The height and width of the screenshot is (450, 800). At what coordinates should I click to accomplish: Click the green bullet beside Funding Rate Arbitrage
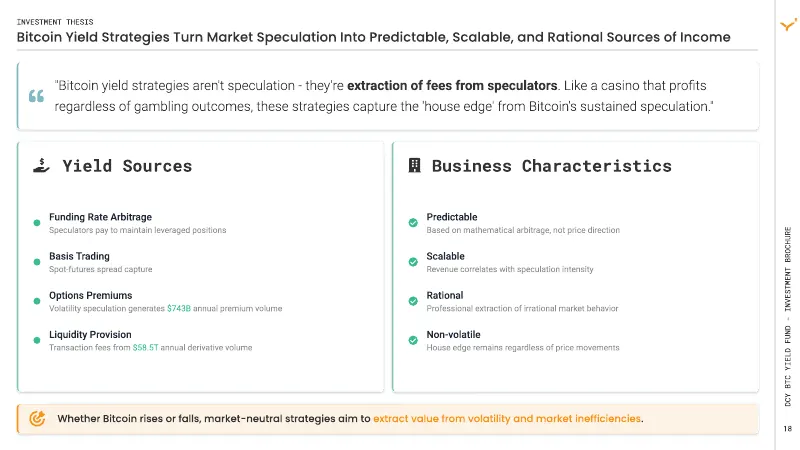tap(37, 223)
